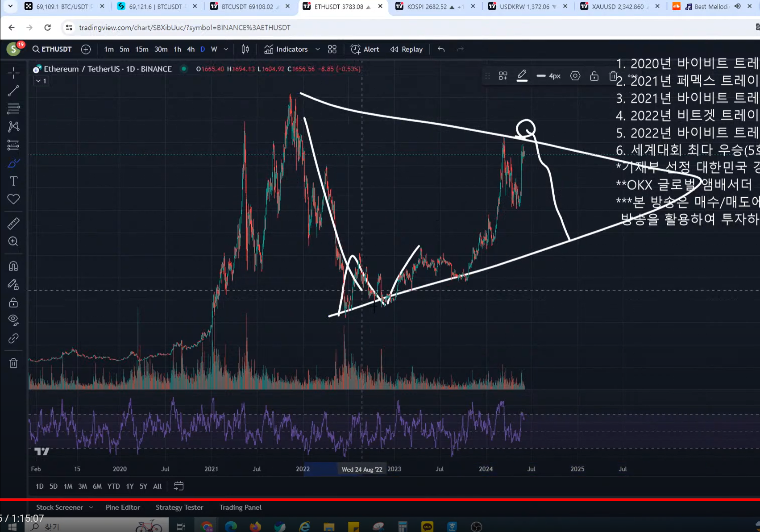The image size is (760, 532).
Task: Add a symbol to compare
Action: (x=86, y=49)
